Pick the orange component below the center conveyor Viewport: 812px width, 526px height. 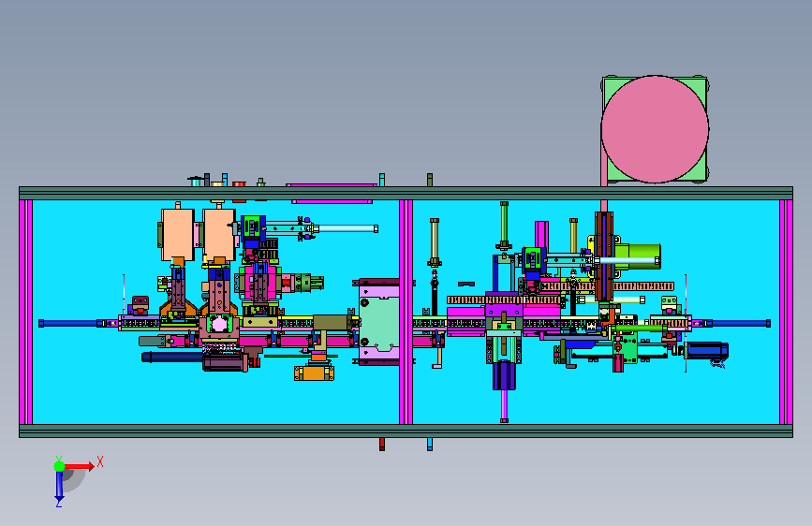tap(314, 373)
